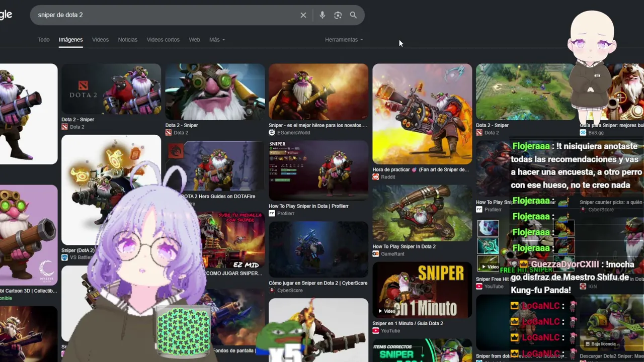
Task: Select the Imágenes tab
Action: point(70,40)
